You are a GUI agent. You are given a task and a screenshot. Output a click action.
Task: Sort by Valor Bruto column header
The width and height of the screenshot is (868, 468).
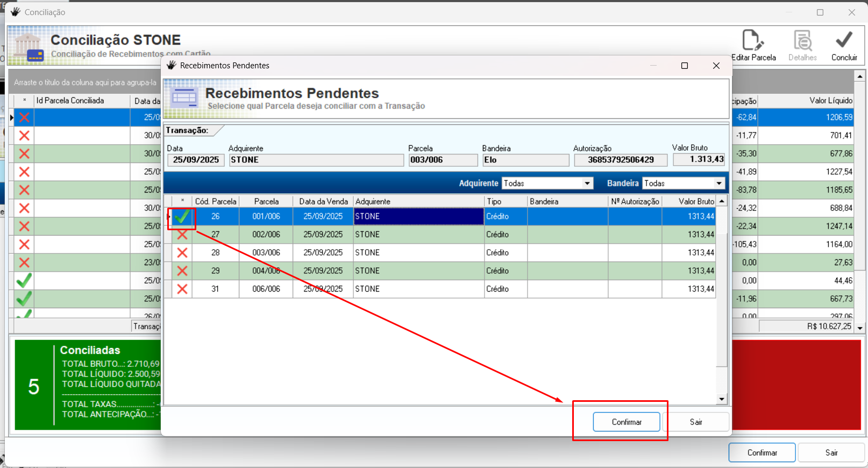tap(696, 201)
